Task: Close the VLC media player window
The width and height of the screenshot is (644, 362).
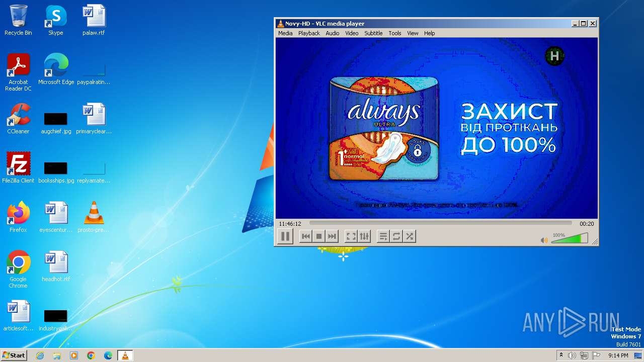Action: [593, 24]
